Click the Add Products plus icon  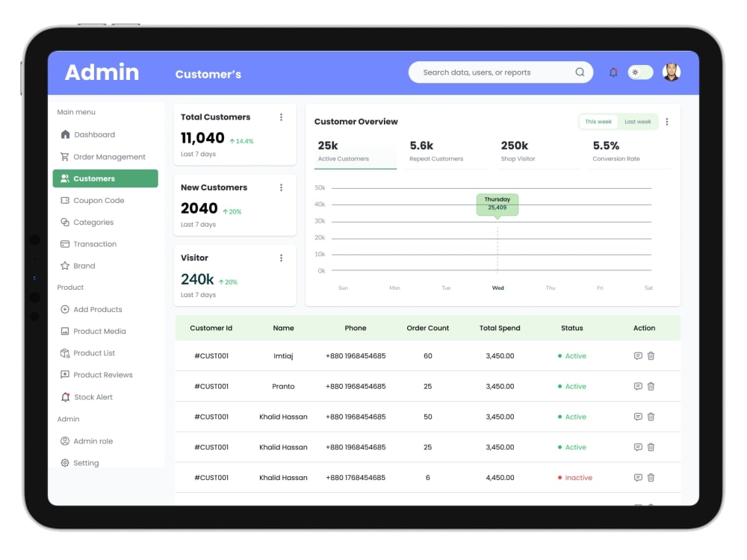(x=65, y=310)
